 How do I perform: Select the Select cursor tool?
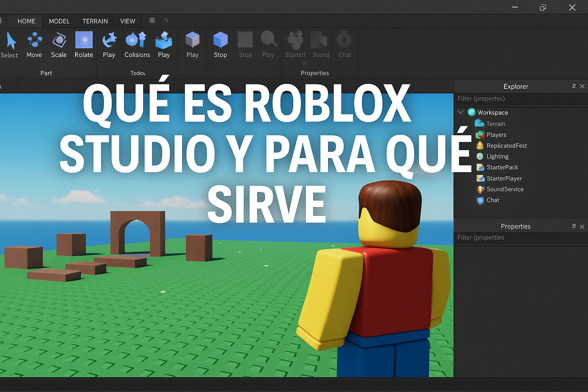tap(11, 41)
